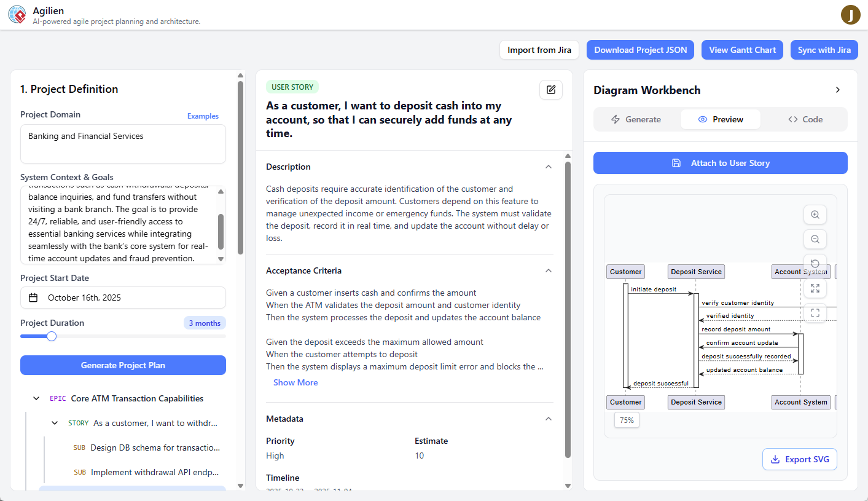Screen dimensions: 868x501
Task: Collapse the withdraw cash user story
Action: 54,423
